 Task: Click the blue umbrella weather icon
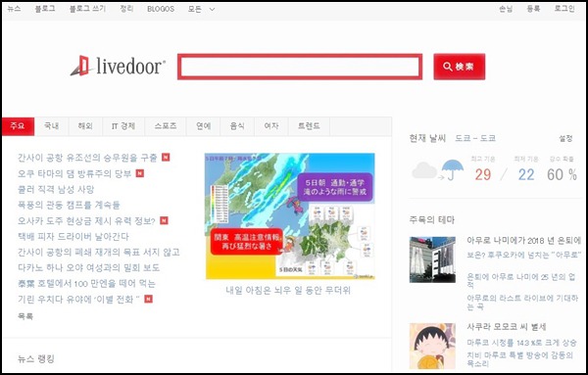click(452, 170)
